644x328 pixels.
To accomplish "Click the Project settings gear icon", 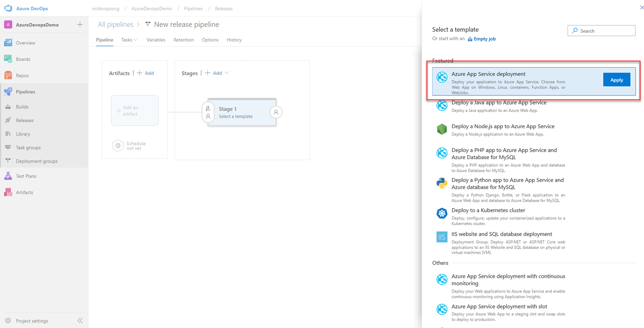I will tap(8, 321).
